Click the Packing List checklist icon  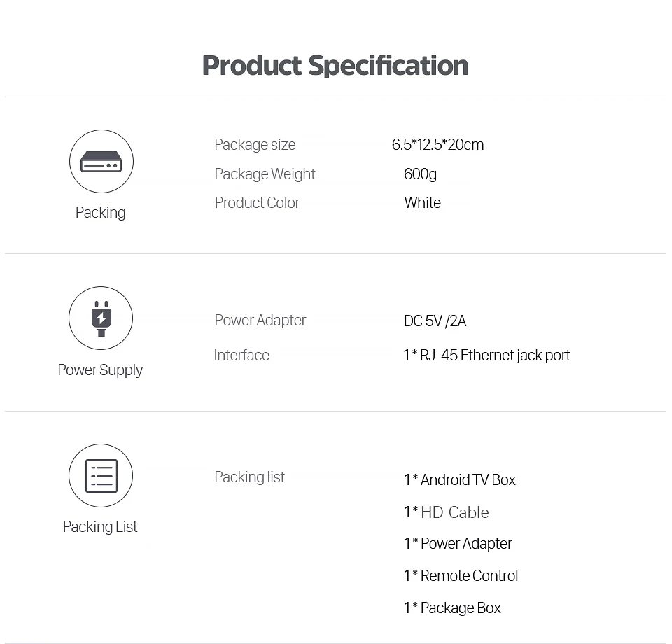(101, 476)
